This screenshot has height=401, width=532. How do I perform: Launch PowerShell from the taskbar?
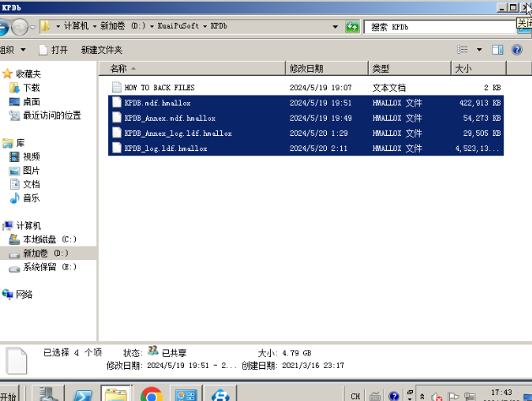pos(84,393)
